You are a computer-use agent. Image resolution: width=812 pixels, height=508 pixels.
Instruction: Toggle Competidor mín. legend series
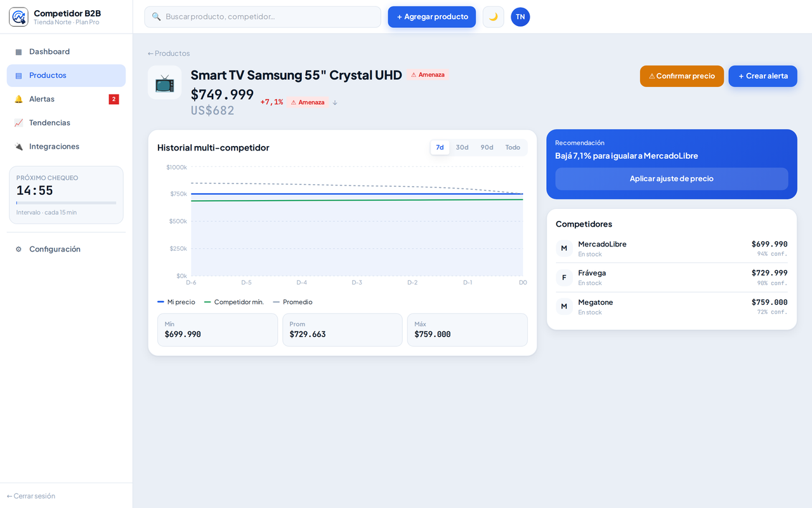tap(234, 302)
